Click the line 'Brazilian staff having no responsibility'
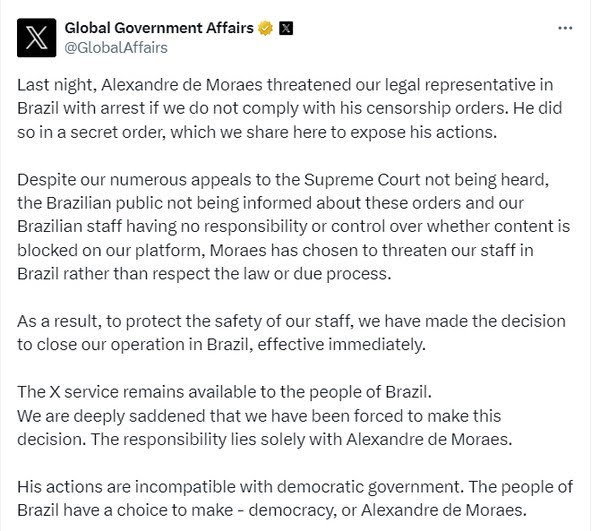The image size is (600, 531). click(294, 226)
